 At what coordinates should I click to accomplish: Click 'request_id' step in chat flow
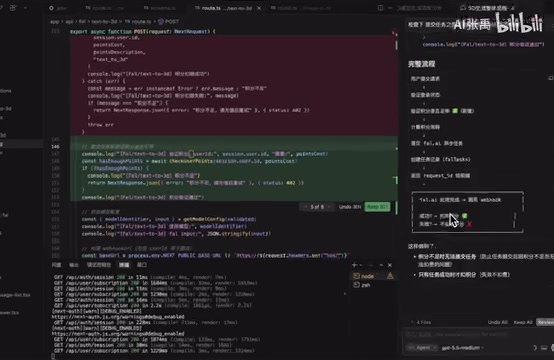[x=440, y=176]
